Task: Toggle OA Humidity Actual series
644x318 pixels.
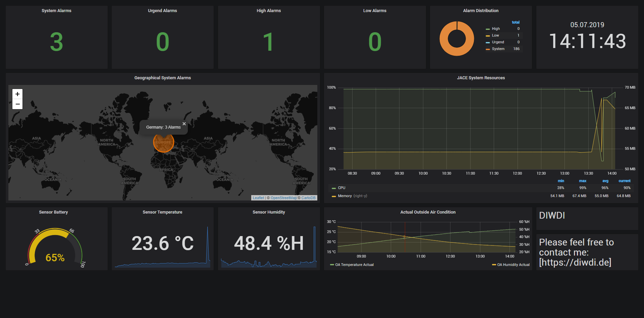Action: (513, 265)
